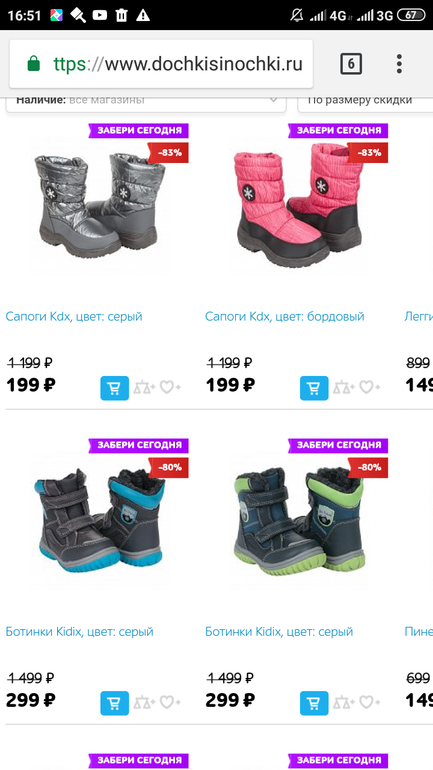
Task: Open the browser tab switcher showing 6
Action: tap(351, 64)
